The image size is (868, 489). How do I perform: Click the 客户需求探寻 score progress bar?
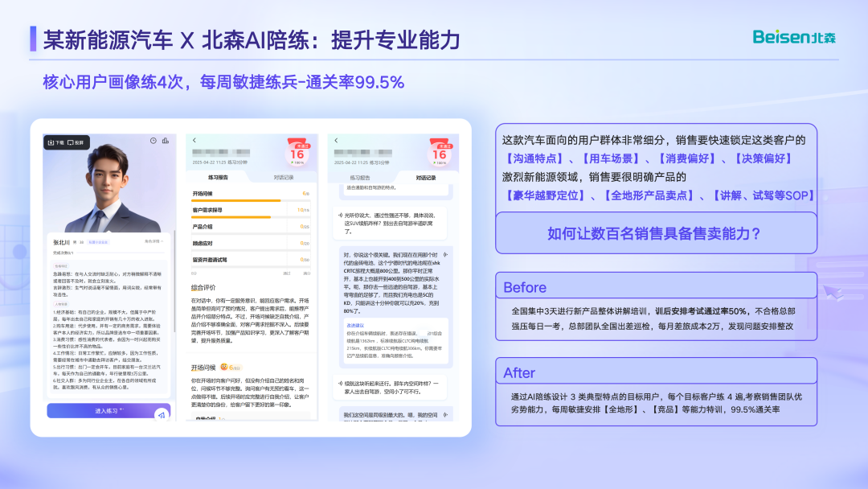251,217
